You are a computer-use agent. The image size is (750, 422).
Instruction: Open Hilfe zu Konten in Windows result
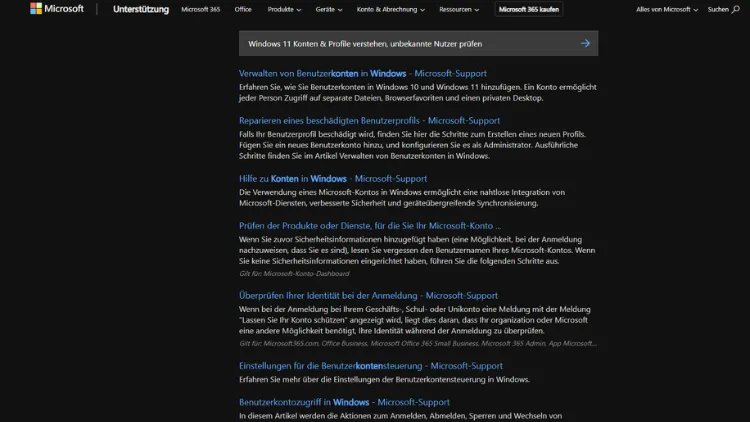click(333, 178)
